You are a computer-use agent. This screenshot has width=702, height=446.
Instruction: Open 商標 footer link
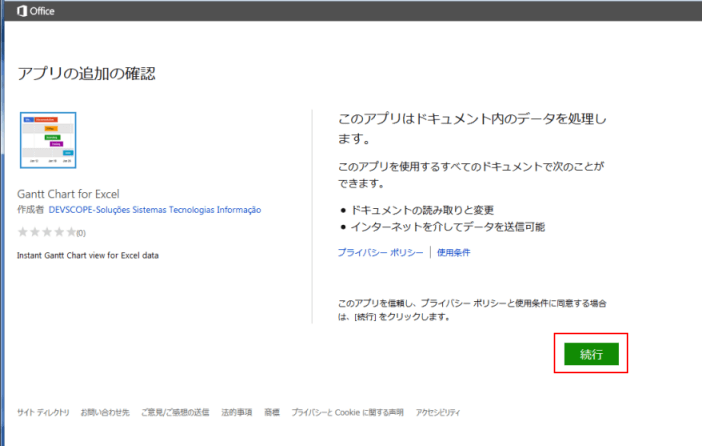[272, 412]
